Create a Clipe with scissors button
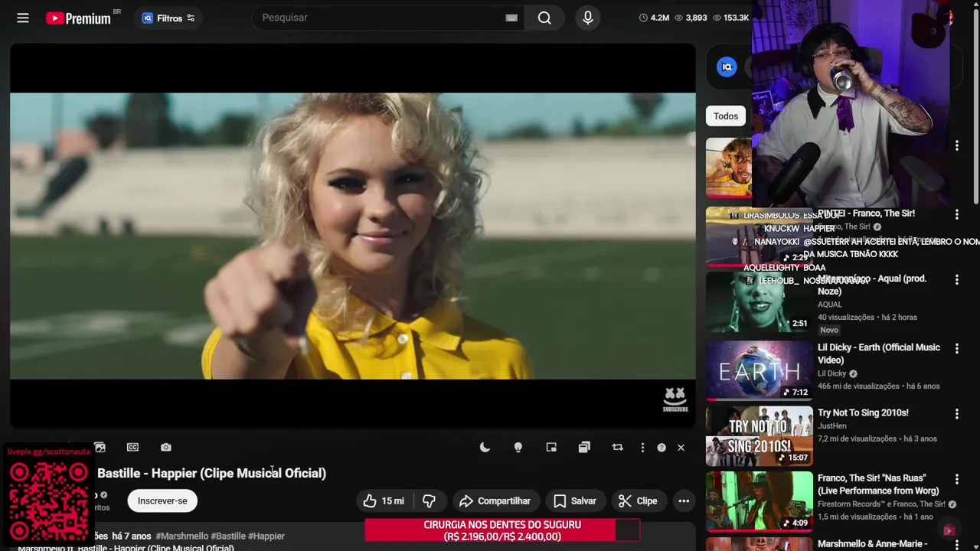 (x=639, y=500)
